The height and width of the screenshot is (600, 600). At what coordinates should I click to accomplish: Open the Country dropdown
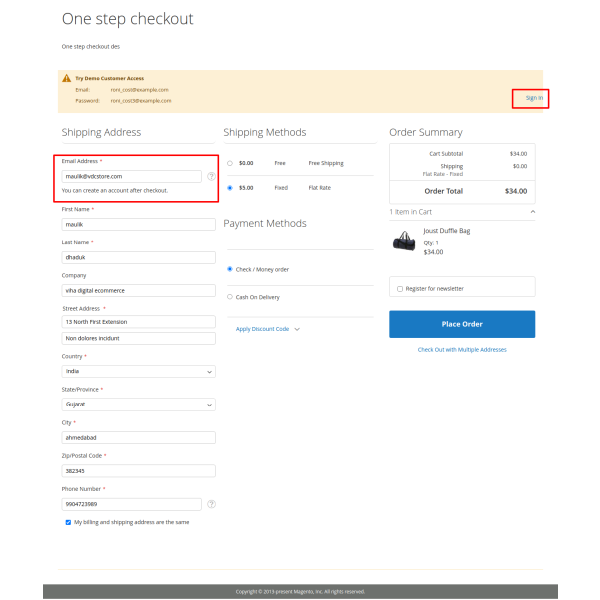click(x=139, y=371)
